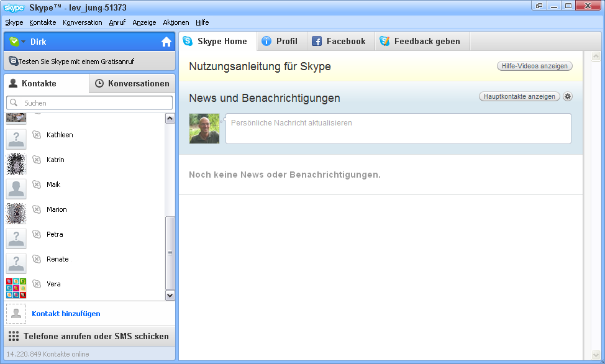Click Maik's avatar silhouette
The height and width of the screenshot is (364, 605).
16,189
